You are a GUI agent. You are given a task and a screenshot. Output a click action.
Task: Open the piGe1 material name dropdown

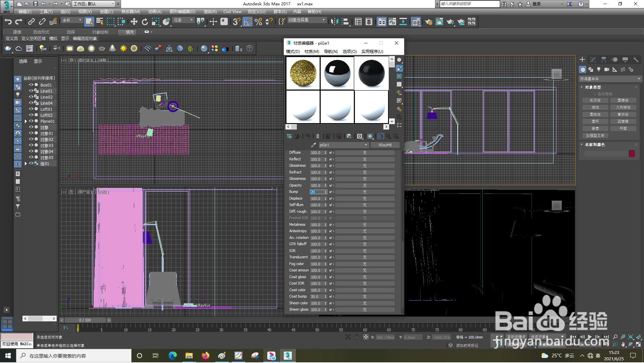(366, 145)
